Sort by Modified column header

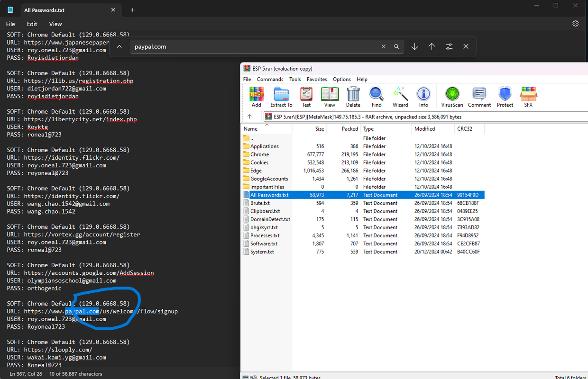[x=433, y=128]
